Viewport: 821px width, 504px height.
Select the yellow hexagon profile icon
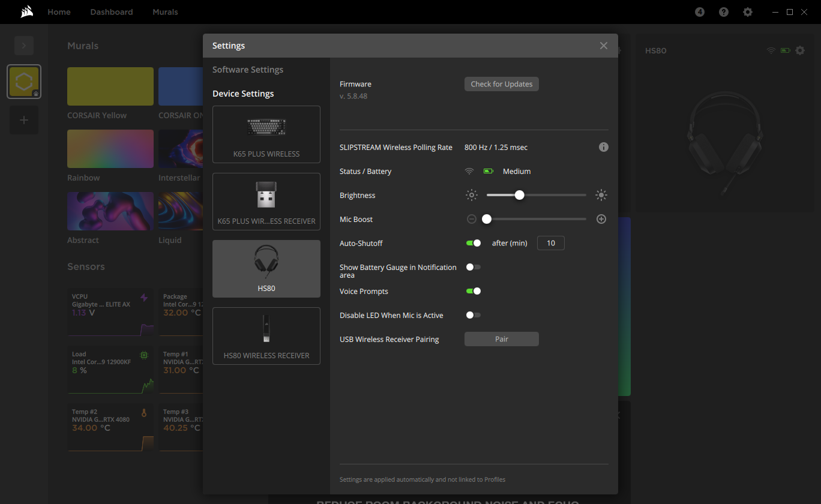click(x=24, y=82)
